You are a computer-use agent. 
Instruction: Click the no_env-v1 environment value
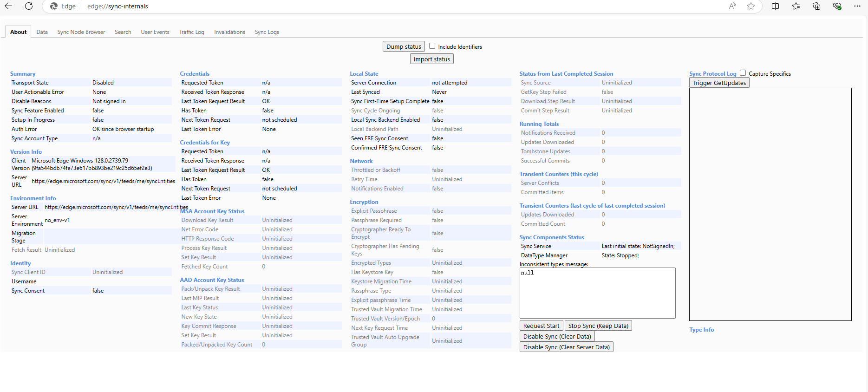click(x=57, y=220)
